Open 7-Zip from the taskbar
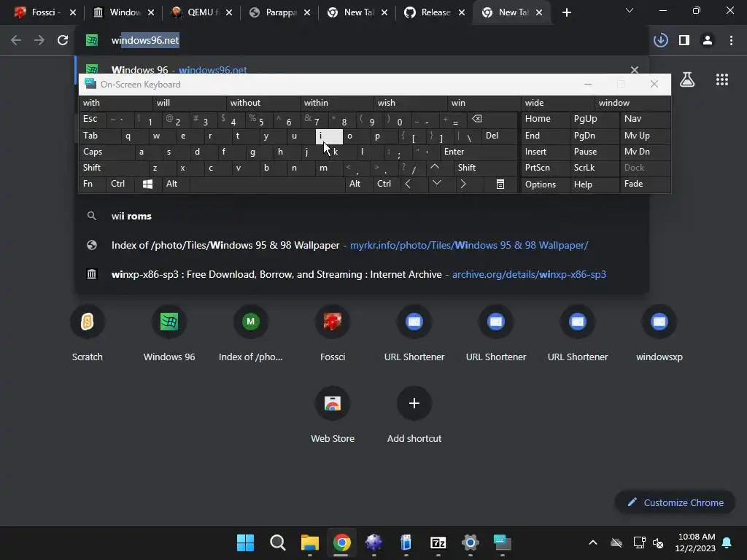 click(x=438, y=542)
